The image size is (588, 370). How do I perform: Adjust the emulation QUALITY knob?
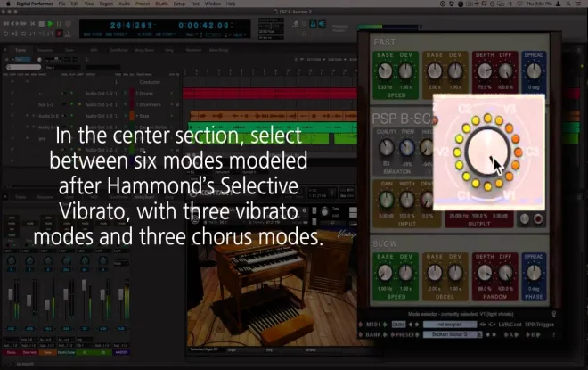tap(387, 147)
